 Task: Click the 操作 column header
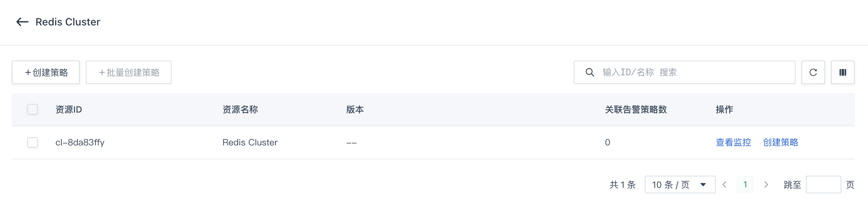pos(724,109)
